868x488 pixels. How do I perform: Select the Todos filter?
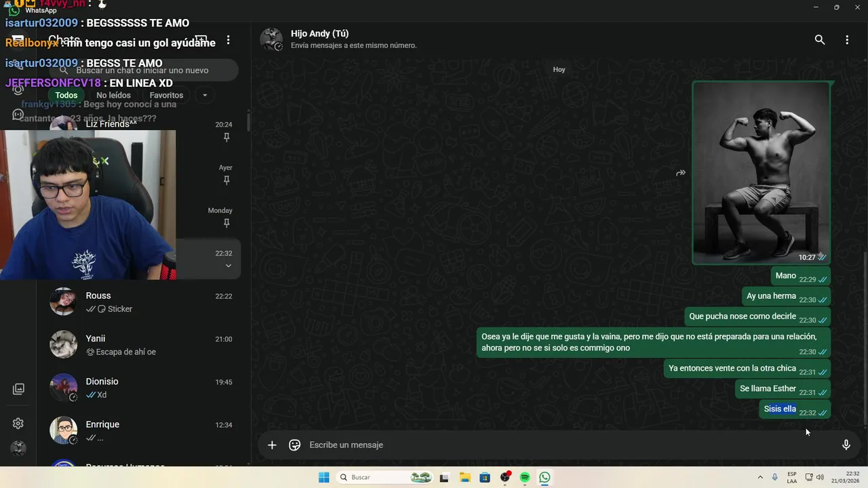point(66,96)
